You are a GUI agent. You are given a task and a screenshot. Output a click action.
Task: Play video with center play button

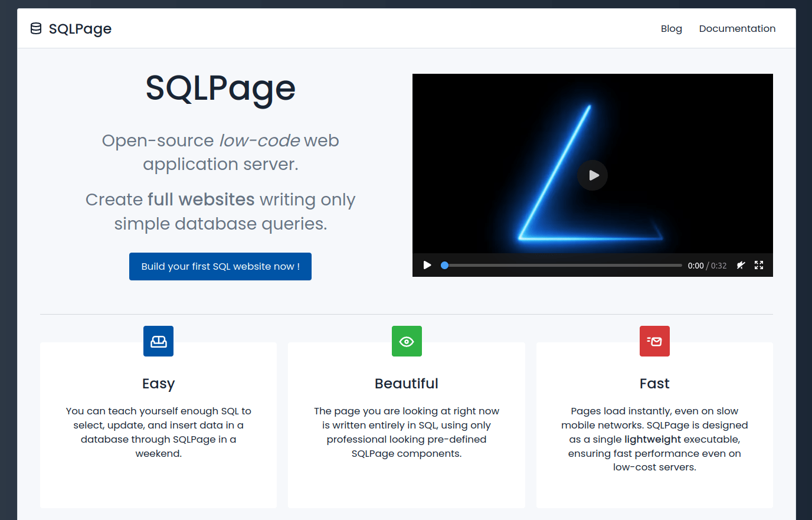pos(592,175)
